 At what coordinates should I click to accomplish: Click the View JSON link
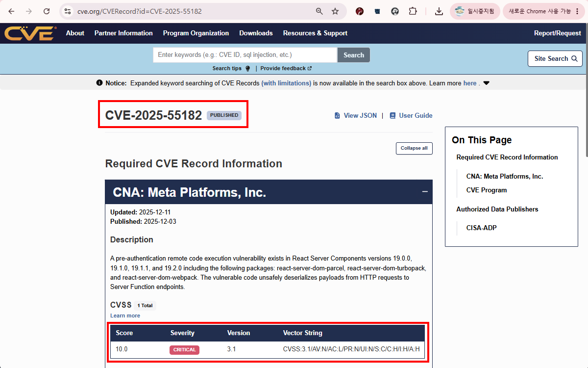(x=356, y=116)
